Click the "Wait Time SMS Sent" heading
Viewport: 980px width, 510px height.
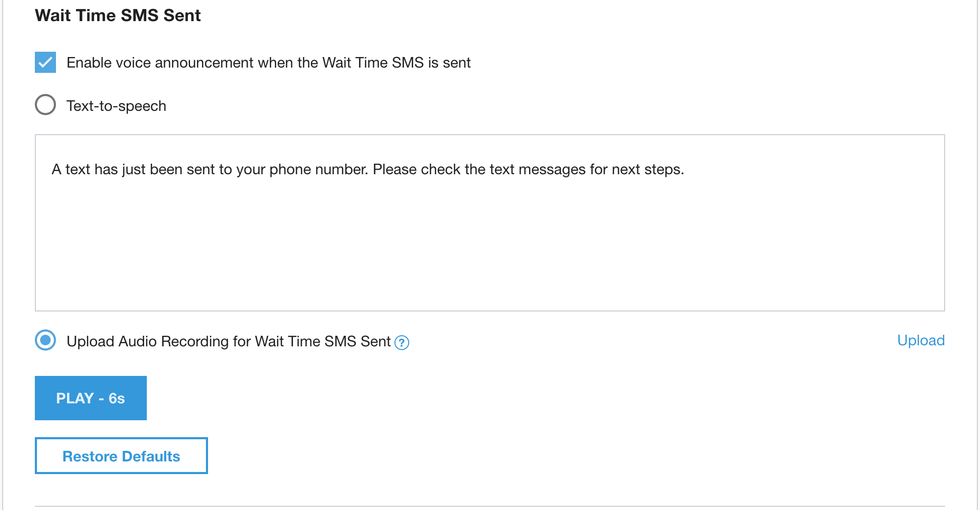(118, 15)
